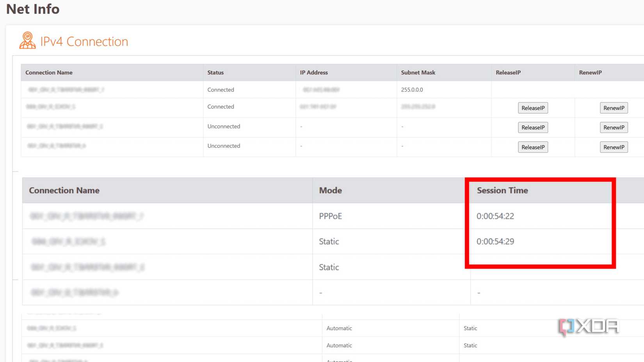Click RenewIP in first Unconnected row
This screenshot has height=362, width=644.
point(614,128)
